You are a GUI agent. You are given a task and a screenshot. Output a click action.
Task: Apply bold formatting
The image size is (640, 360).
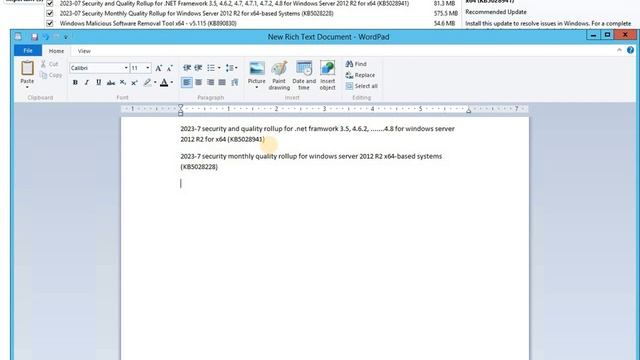click(x=75, y=82)
